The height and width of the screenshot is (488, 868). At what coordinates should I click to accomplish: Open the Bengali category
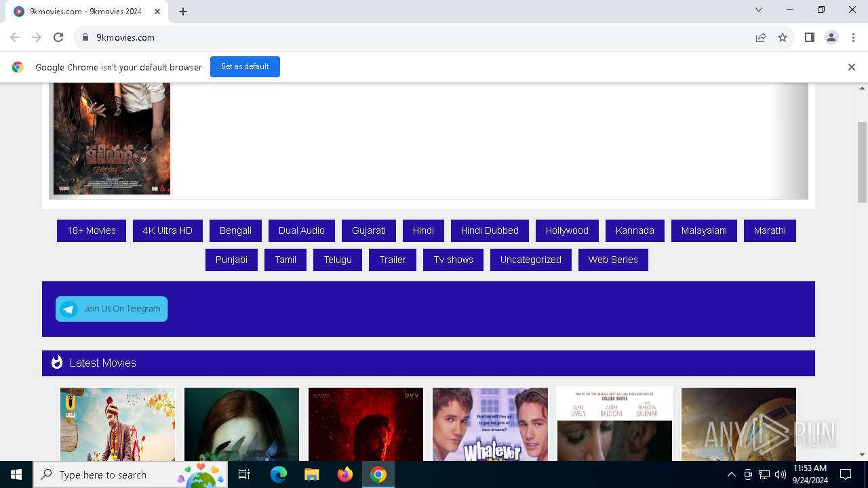235,230
